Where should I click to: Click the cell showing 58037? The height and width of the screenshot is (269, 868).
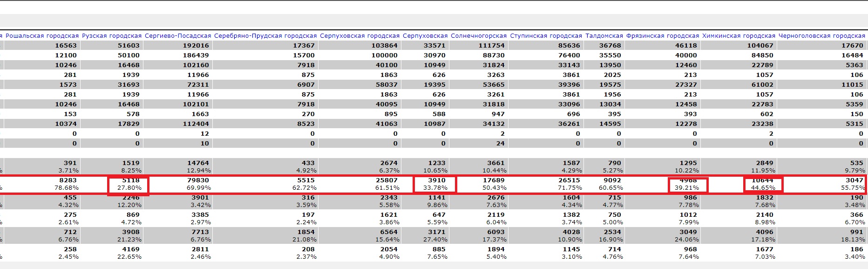(359, 84)
